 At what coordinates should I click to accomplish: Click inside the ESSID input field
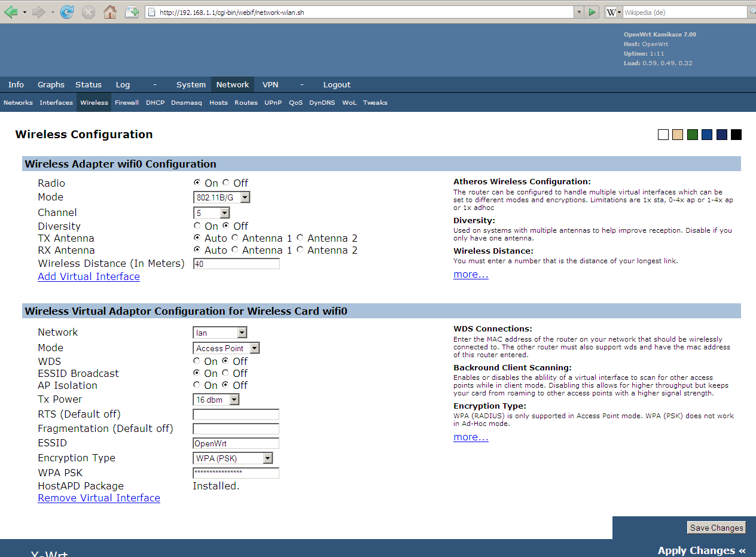point(235,443)
